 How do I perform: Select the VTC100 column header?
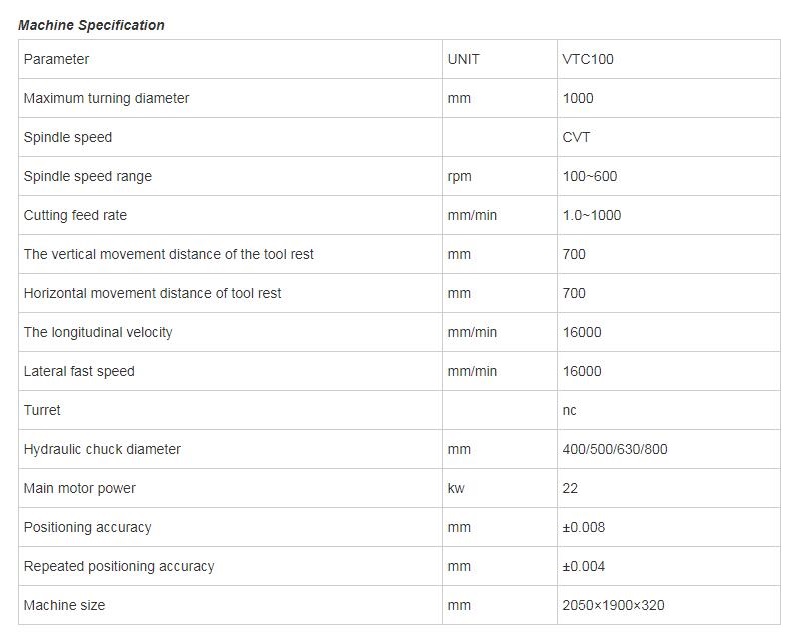tap(588, 59)
